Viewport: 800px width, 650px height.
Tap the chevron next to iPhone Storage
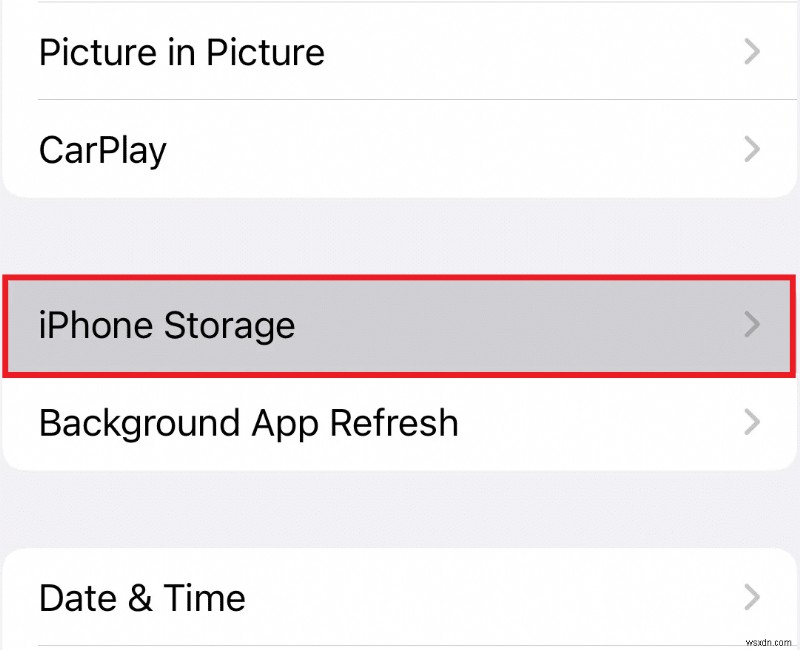point(751,325)
